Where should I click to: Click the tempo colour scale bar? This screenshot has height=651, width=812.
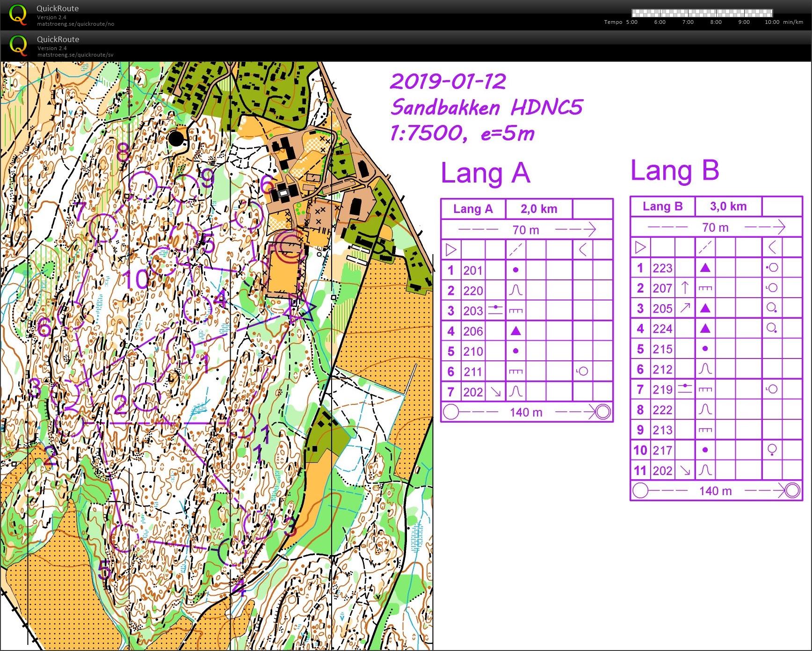point(702,13)
